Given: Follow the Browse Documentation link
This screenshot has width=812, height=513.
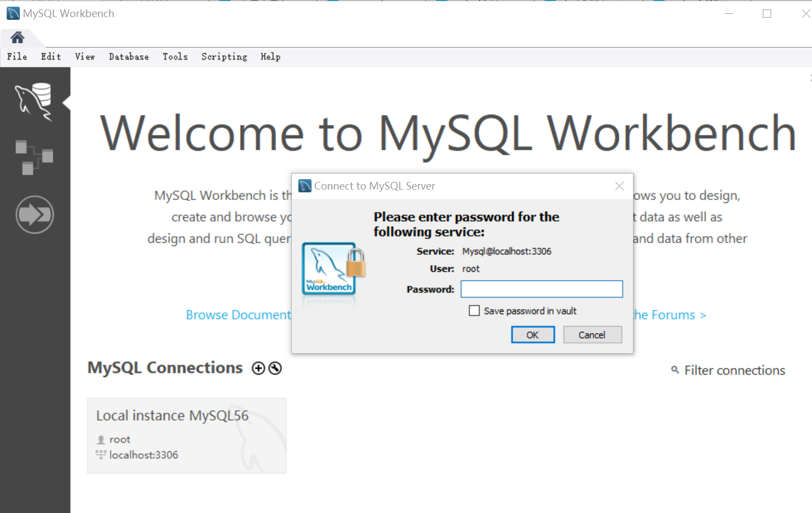Looking at the screenshot, I should click(x=239, y=315).
